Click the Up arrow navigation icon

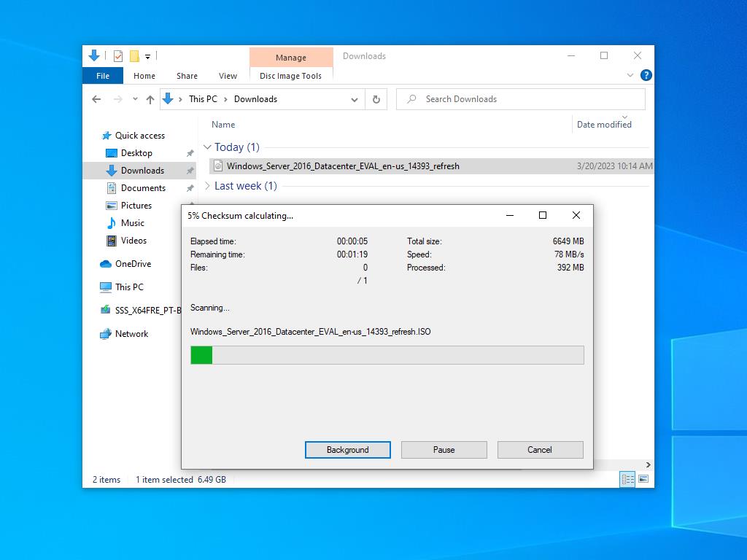click(x=150, y=99)
